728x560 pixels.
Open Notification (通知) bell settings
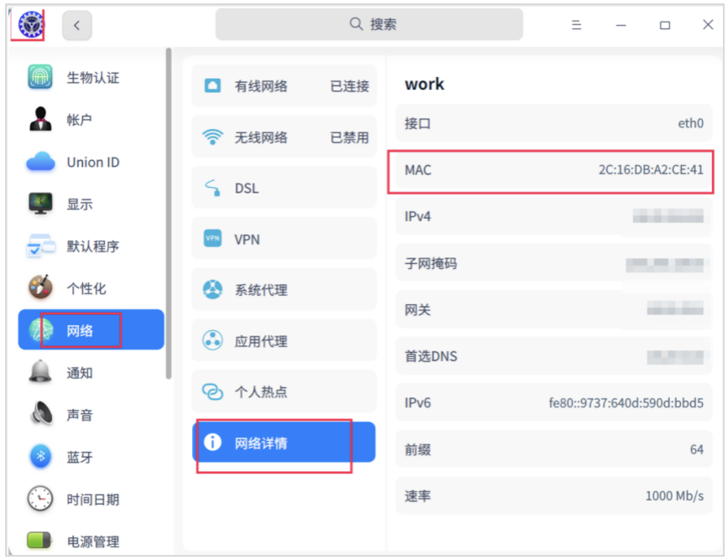40,373
